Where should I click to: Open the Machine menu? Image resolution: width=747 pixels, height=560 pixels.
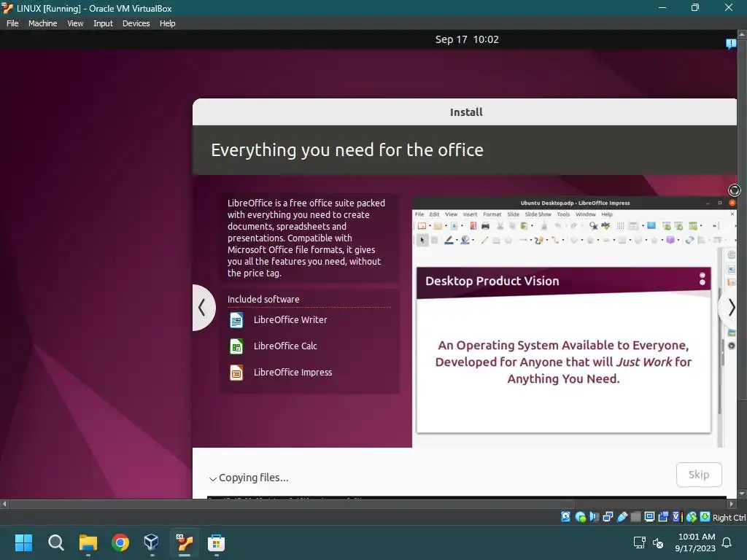(42, 23)
